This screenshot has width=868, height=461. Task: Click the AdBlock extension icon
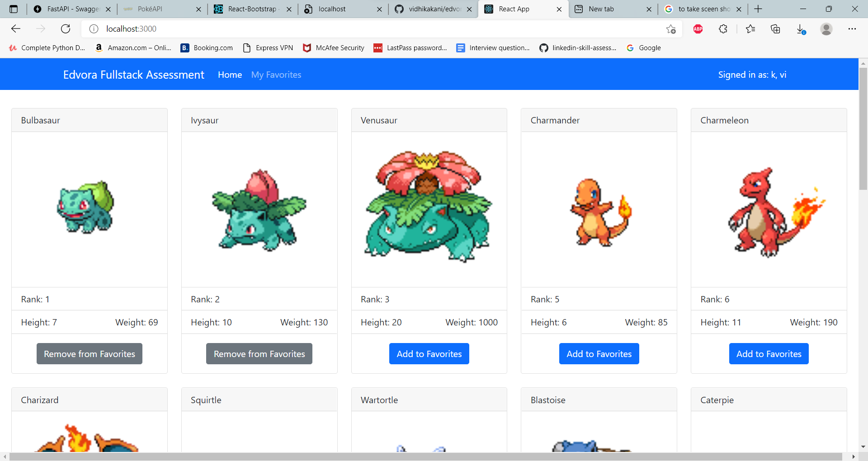(x=697, y=28)
